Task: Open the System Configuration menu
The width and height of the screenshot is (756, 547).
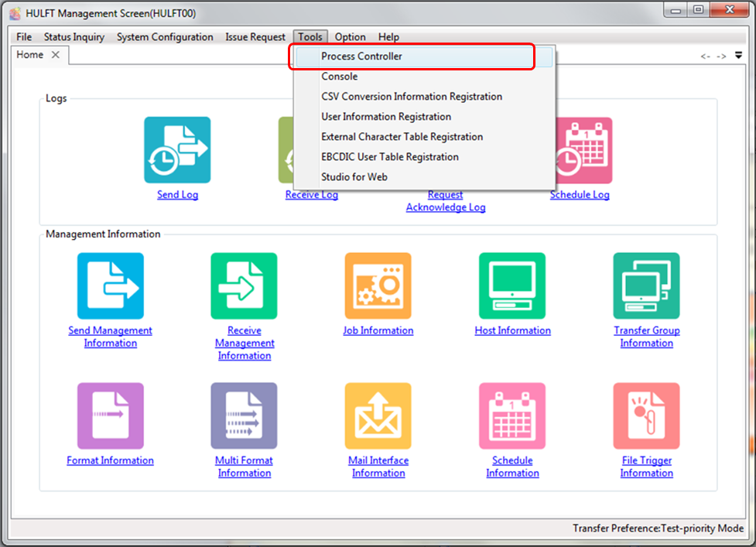Action: (x=165, y=37)
